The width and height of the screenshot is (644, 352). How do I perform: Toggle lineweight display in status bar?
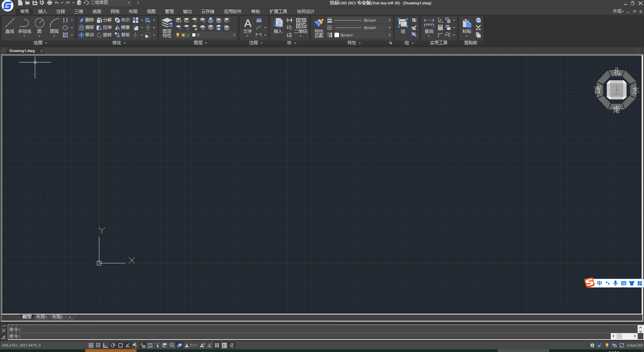[x=150, y=345]
